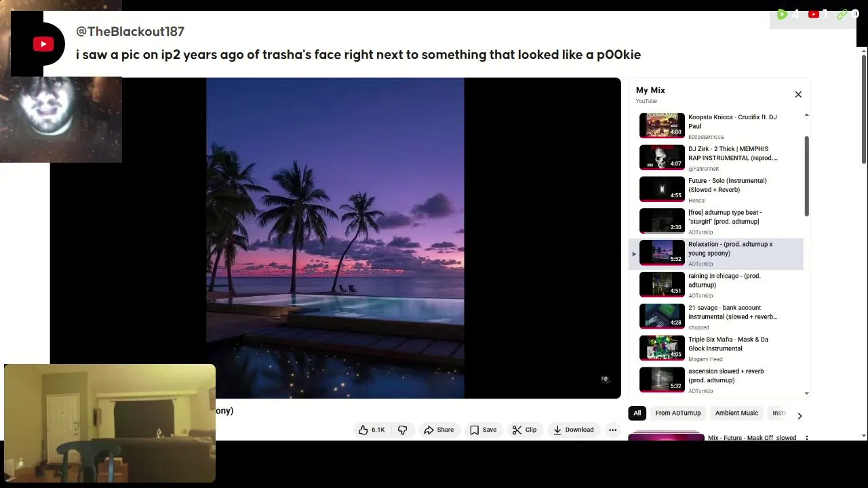Screen dimensions: 868x488
Task: Click the Download arrow button
Action: [573, 430]
